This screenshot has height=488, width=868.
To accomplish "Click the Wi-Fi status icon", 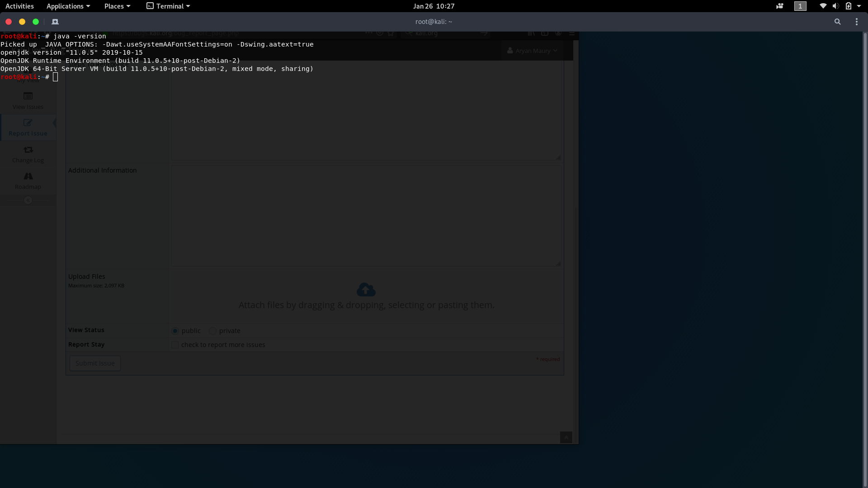I will click(x=823, y=6).
